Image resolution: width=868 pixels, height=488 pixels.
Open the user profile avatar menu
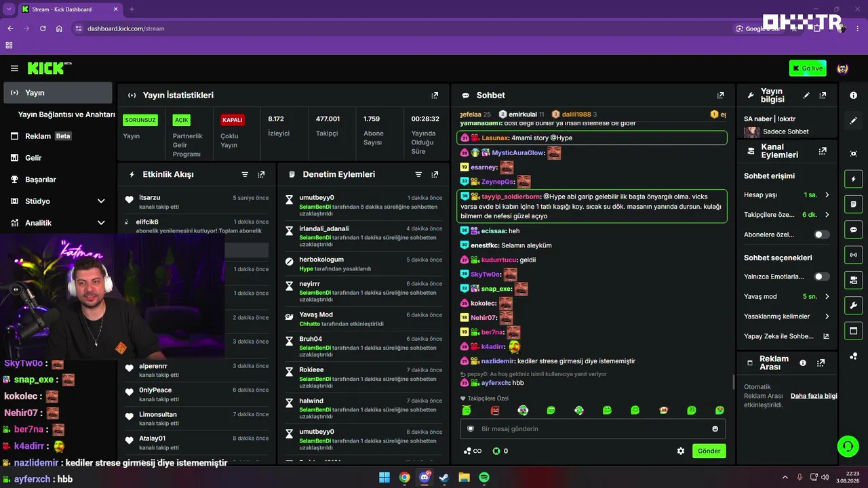843,68
